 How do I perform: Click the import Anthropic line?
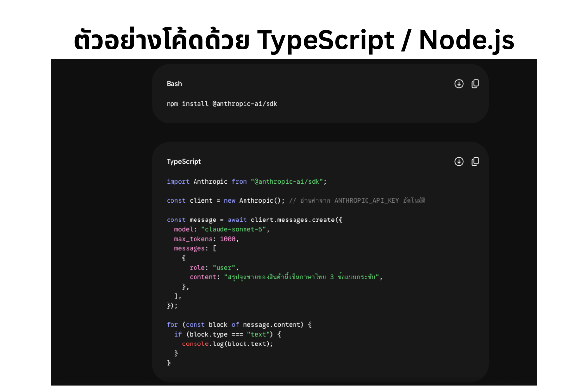[x=246, y=181]
